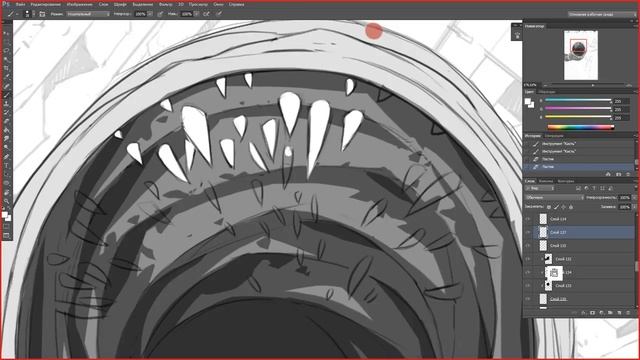The width and height of the screenshot is (640, 360).
Task: Select the Rectangular Marquee tool
Action: 6,41
